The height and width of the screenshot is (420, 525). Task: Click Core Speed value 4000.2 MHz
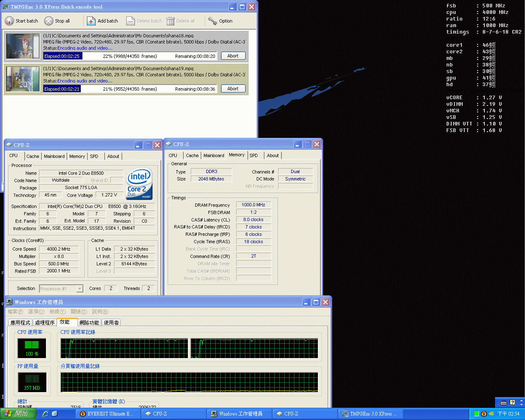58,249
